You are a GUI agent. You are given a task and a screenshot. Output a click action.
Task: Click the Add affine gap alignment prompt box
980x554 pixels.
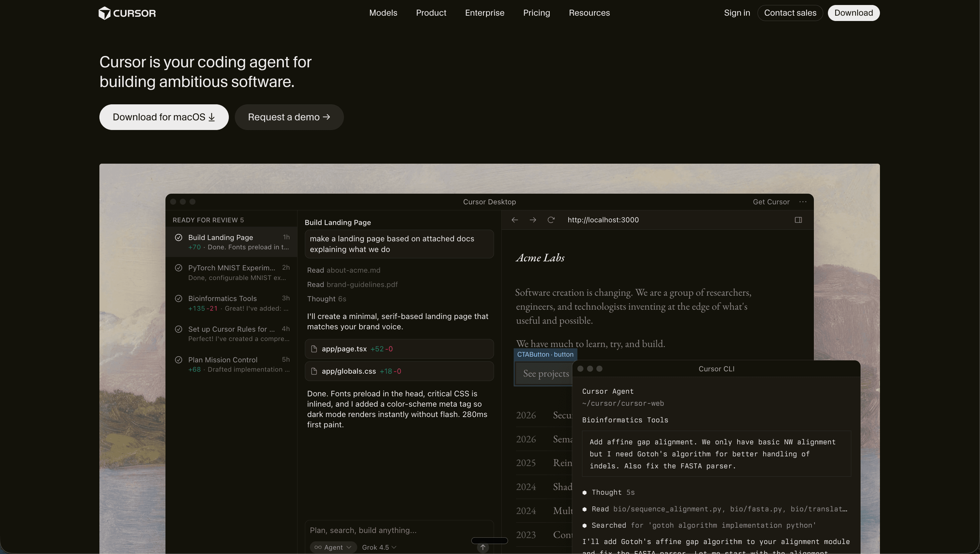pyautogui.click(x=716, y=454)
